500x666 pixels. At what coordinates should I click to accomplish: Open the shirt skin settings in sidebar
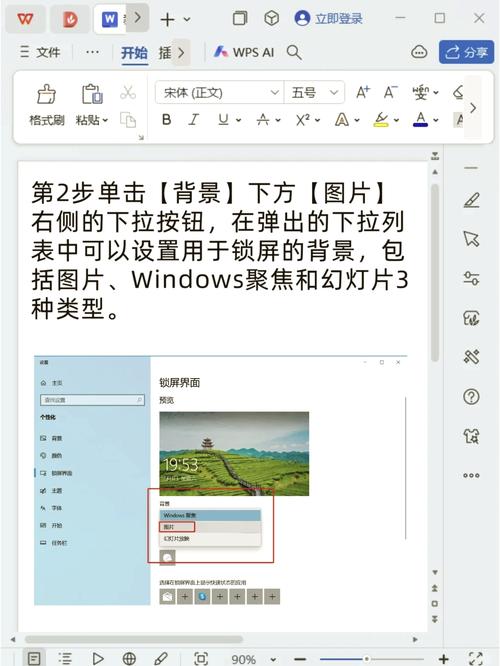point(471,436)
